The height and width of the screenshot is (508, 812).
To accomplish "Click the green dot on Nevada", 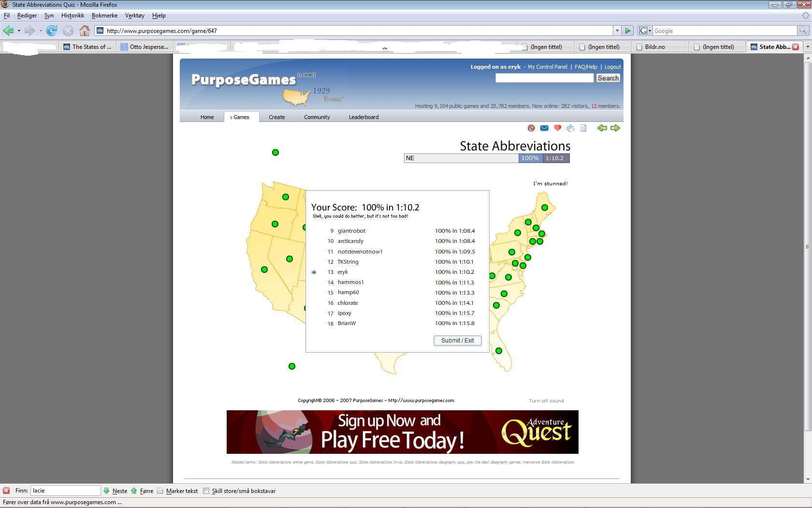I will coord(290,259).
